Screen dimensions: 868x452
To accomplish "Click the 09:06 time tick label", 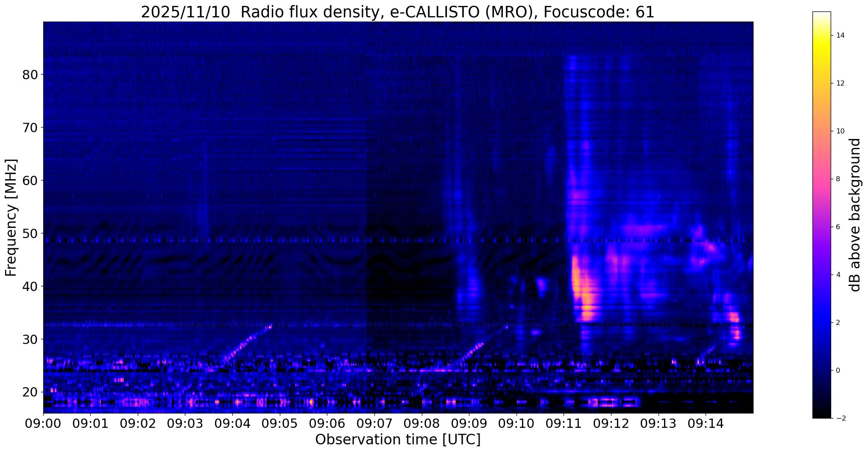I will pos(327,424).
